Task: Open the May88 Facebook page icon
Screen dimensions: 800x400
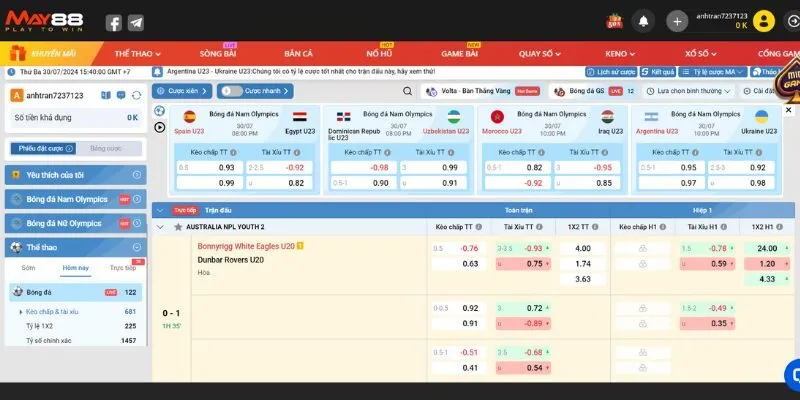Action: point(114,22)
